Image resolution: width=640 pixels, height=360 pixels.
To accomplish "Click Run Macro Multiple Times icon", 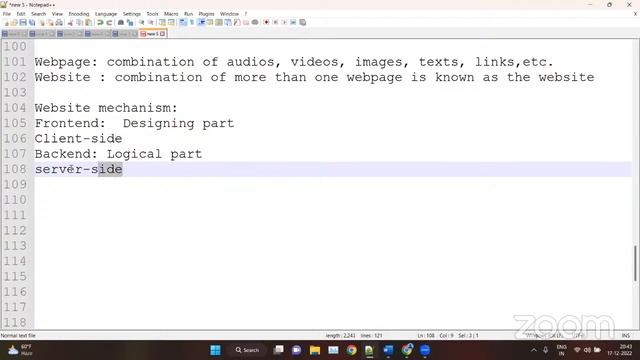I will tap(293, 23).
